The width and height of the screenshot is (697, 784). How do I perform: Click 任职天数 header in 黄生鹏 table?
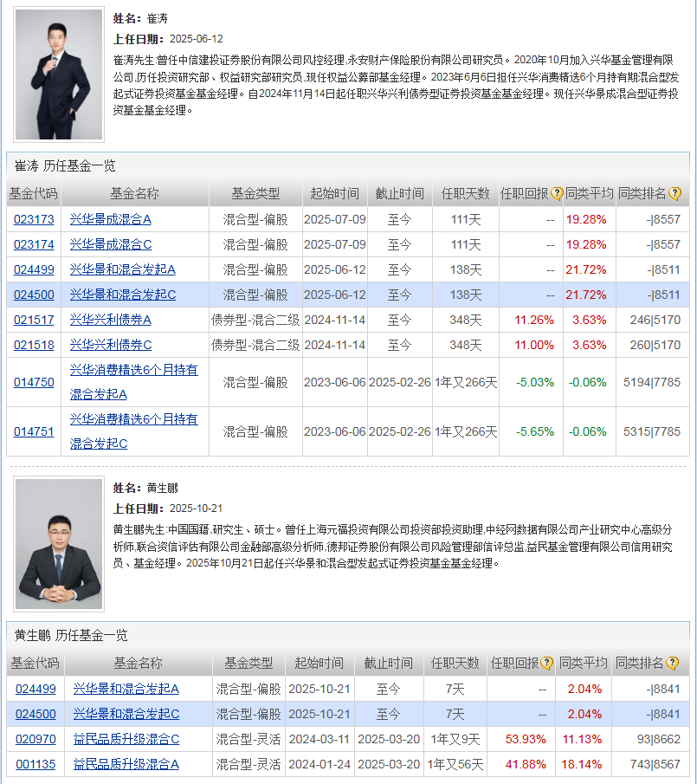[455, 664]
